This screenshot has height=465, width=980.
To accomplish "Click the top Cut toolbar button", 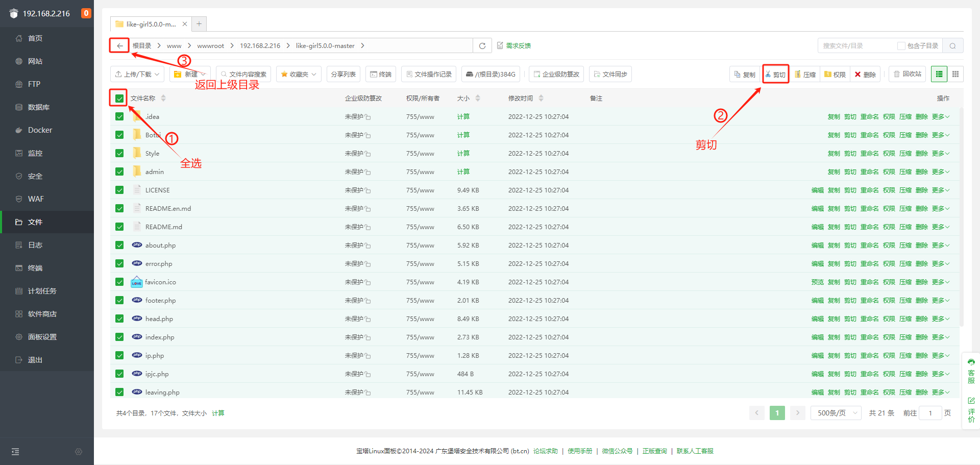I will coord(775,74).
